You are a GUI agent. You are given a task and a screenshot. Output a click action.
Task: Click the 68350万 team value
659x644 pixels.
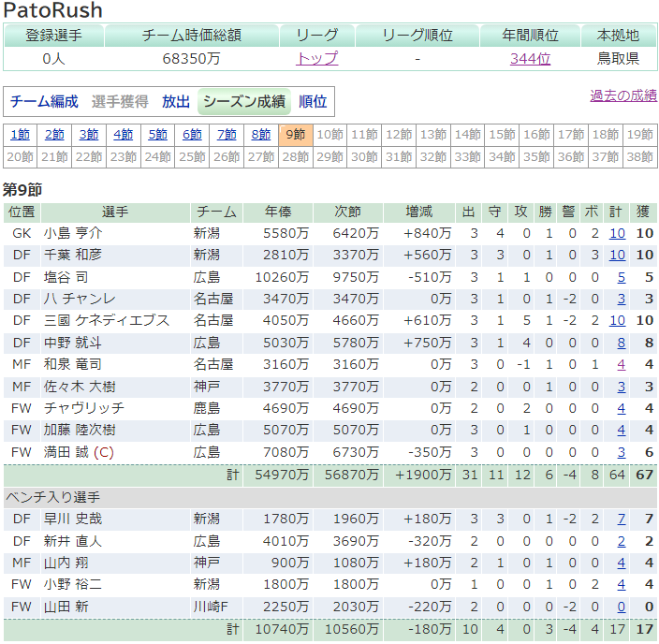click(191, 58)
